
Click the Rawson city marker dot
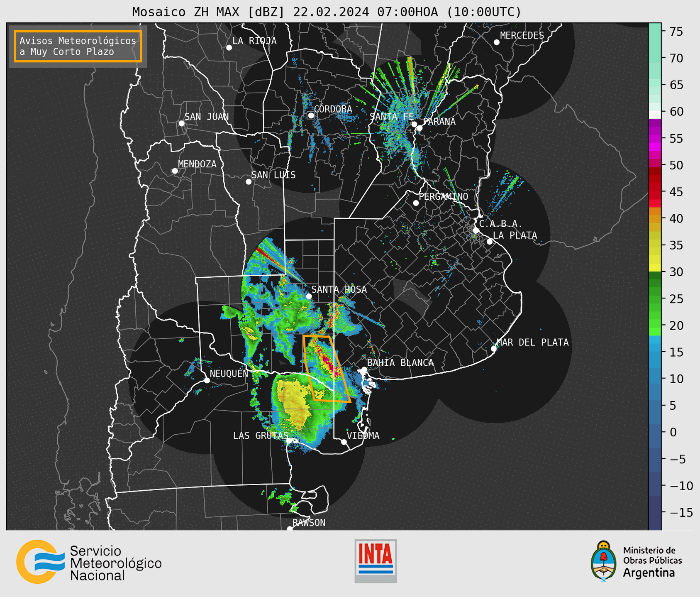[290, 528]
